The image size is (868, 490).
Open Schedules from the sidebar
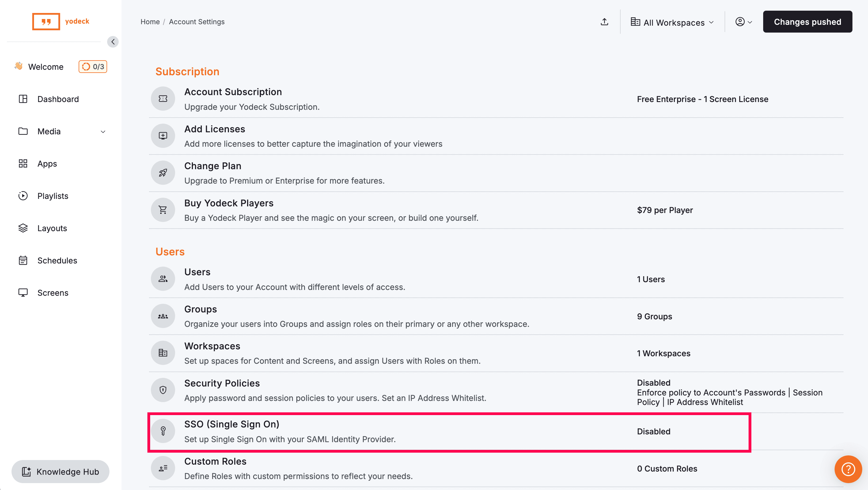pyautogui.click(x=57, y=260)
